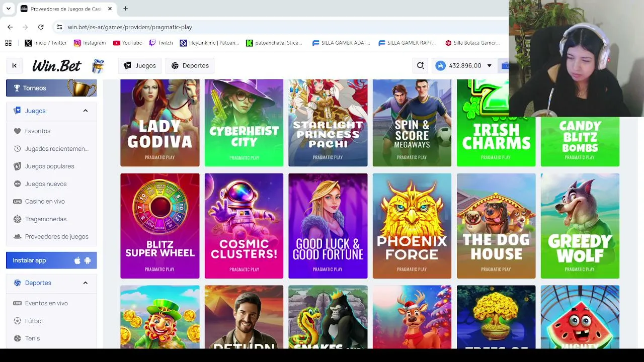Open a new browser tab

click(x=125, y=9)
